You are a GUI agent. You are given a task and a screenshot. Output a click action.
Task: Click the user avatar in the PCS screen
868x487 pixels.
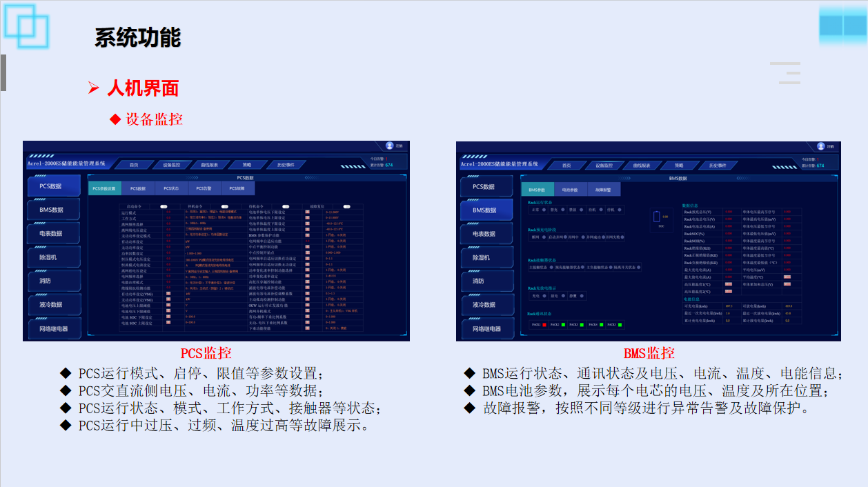(389, 146)
